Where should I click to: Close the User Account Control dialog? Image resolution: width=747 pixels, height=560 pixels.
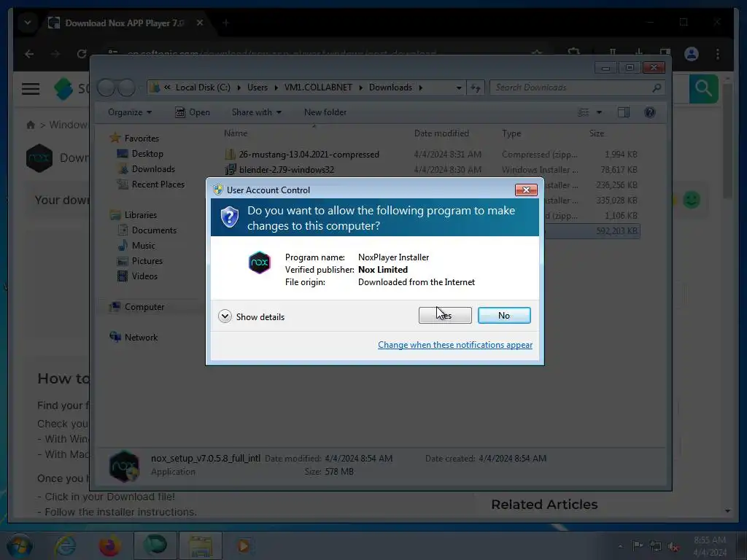coord(526,190)
